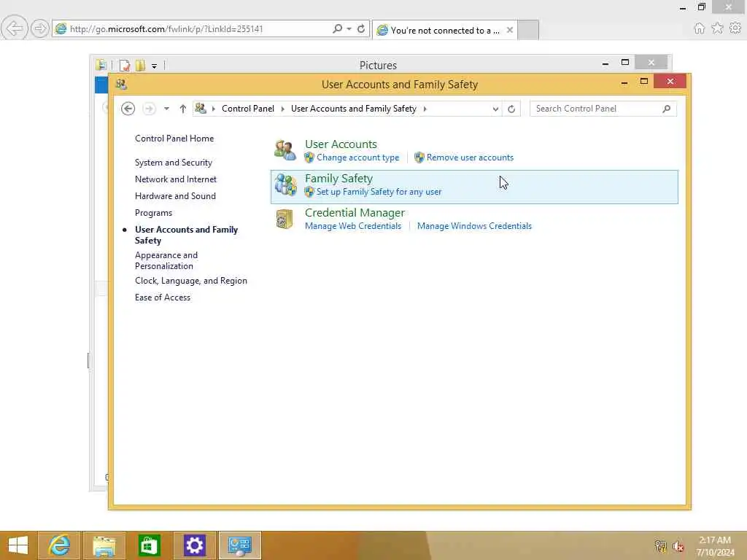
Task: Open Appearance and Personalization category
Action: pyautogui.click(x=166, y=260)
